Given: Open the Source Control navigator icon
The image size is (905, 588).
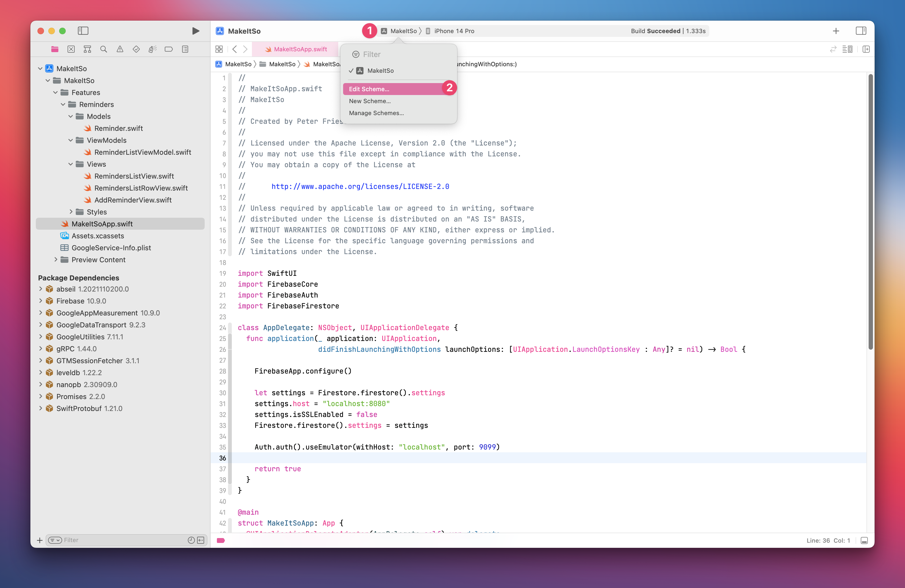Looking at the screenshot, I should 71,49.
